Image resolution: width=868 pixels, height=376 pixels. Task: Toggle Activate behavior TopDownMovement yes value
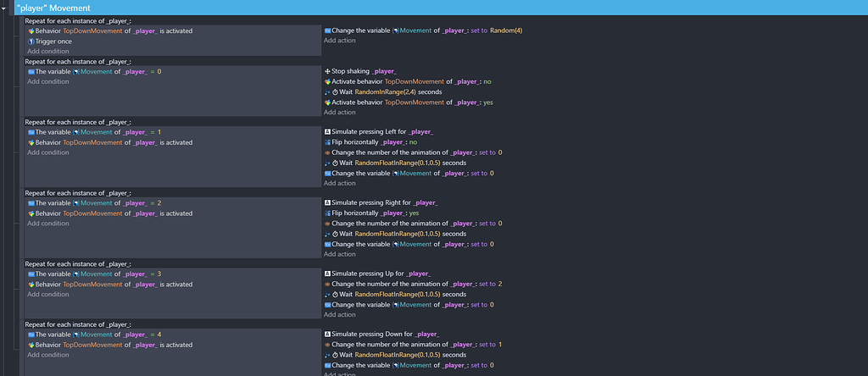pos(488,102)
